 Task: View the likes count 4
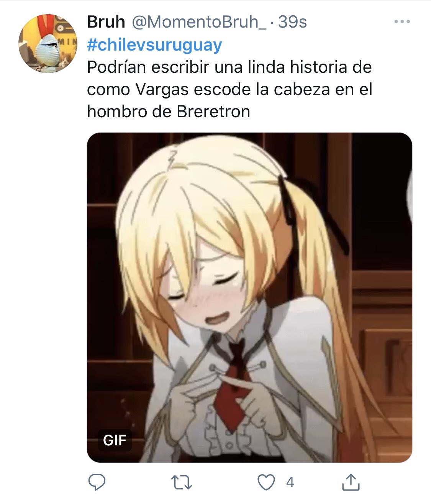pos(290,482)
